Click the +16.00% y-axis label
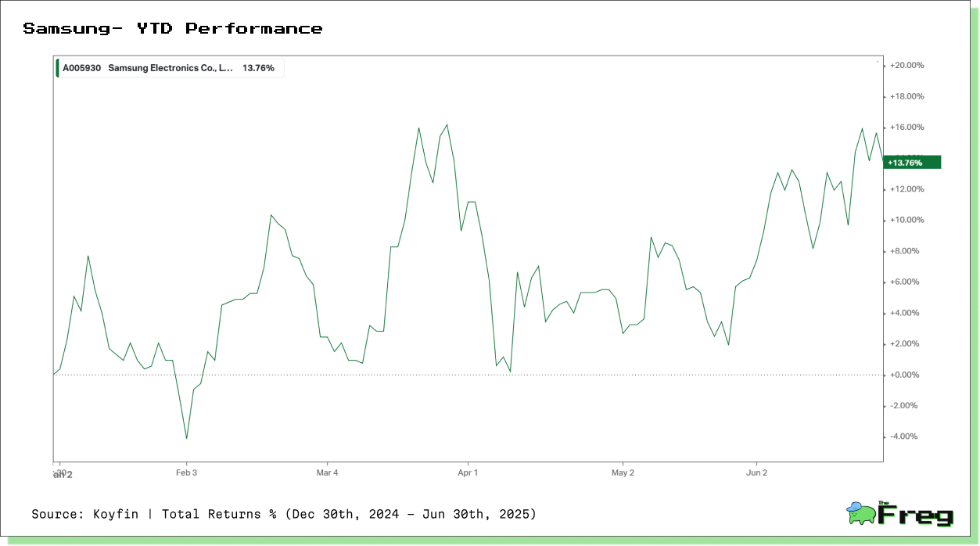Viewport: 980px width, 546px height. click(907, 128)
